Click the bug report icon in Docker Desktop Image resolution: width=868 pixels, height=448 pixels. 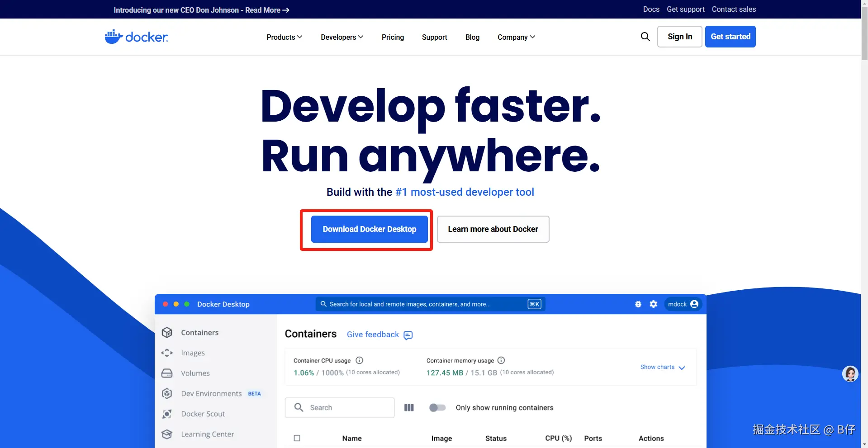[x=638, y=304]
